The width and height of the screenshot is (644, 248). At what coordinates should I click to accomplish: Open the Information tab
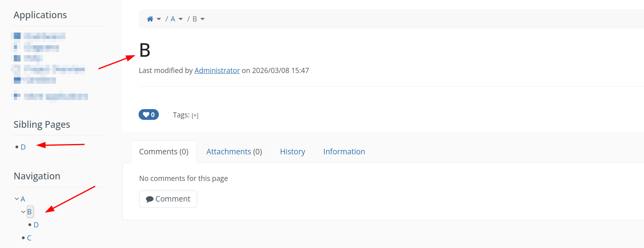tap(344, 152)
